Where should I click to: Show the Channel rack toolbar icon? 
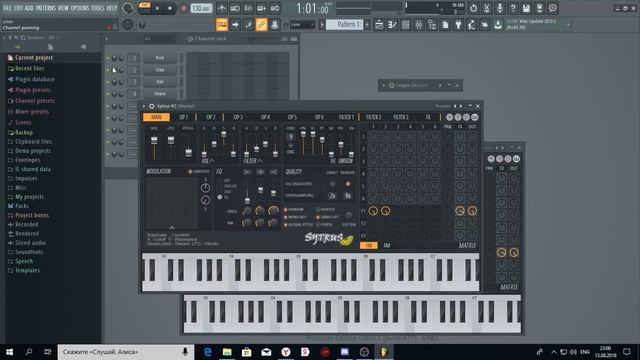point(405,25)
